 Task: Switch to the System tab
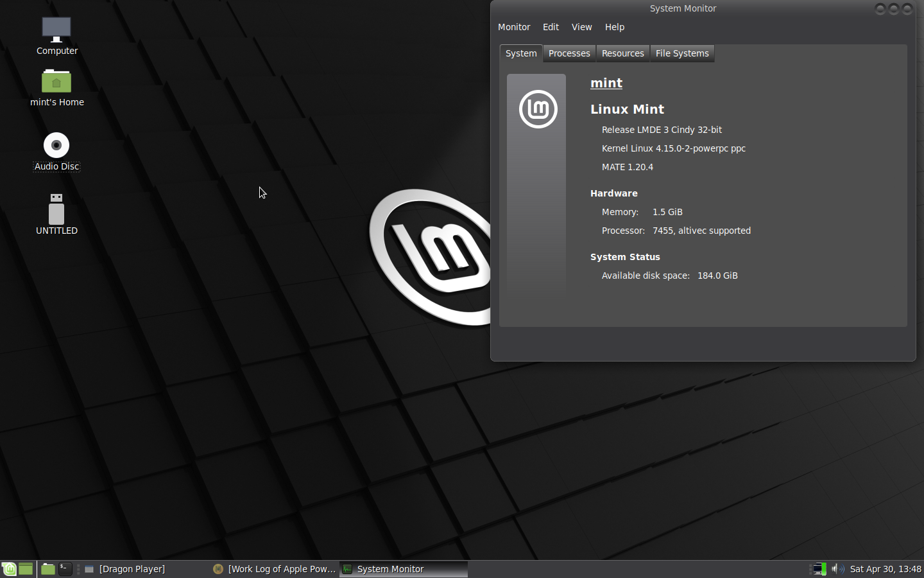tap(521, 53)
